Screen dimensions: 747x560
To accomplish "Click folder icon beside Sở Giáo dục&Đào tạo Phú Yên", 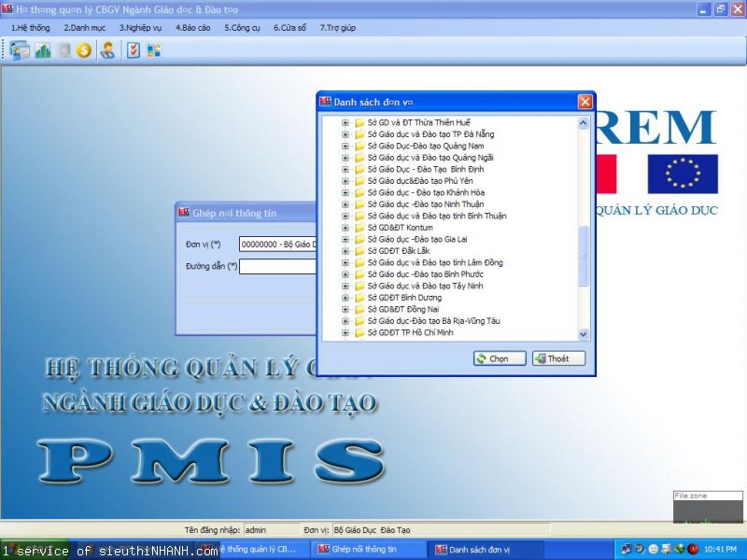I will (x=359, y=181).
